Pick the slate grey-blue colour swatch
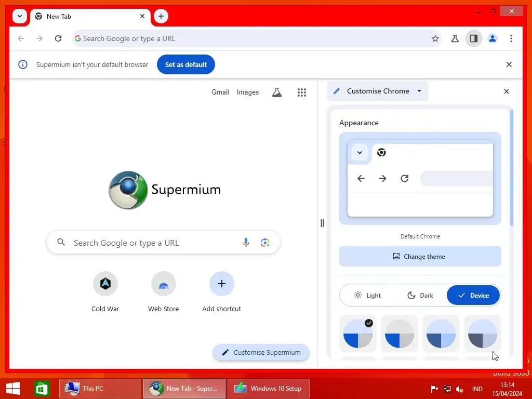 click(483, 334)
